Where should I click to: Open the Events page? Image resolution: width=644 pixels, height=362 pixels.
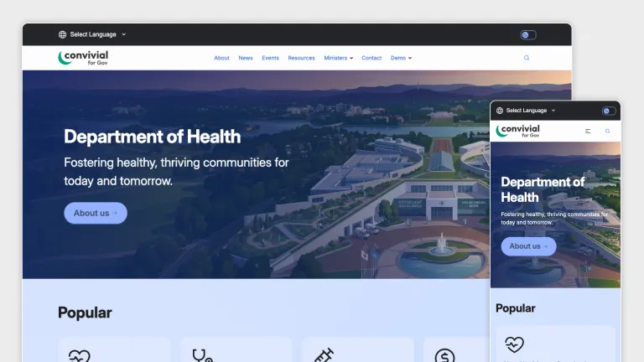pyautogui.click(x=270, y=58)
